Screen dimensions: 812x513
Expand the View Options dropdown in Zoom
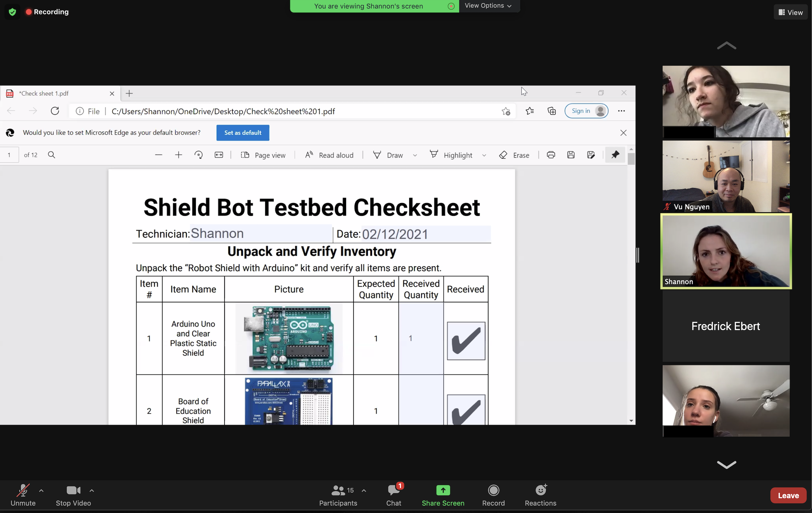488,5
